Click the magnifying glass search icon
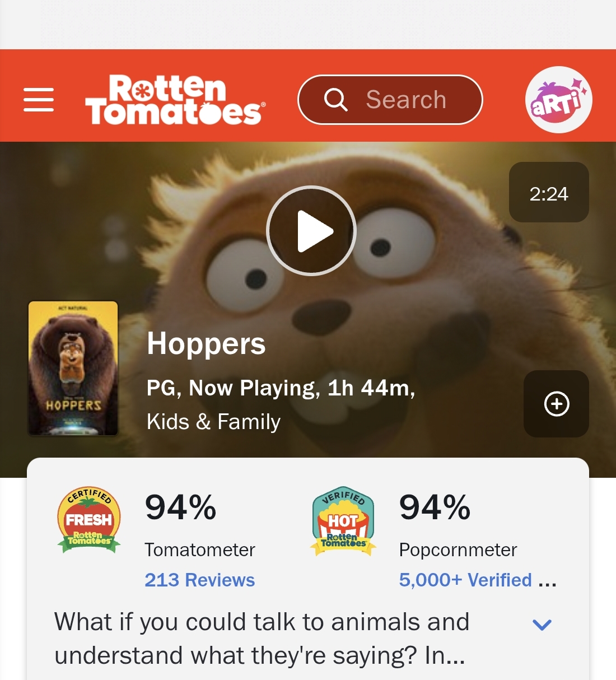 click(x=336, y=100)
